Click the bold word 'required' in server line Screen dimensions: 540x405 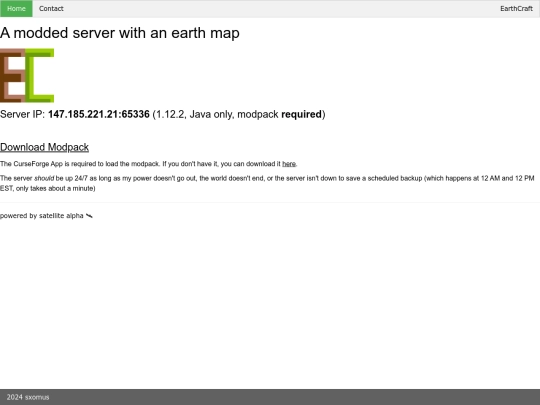click(x=301, y=114)
